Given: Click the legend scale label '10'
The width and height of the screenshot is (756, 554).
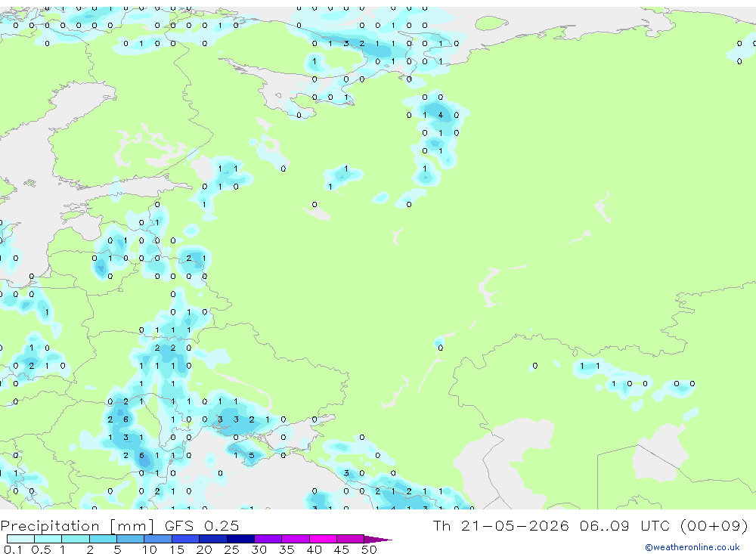Looking at the screenshot, I should click(150, 549).
